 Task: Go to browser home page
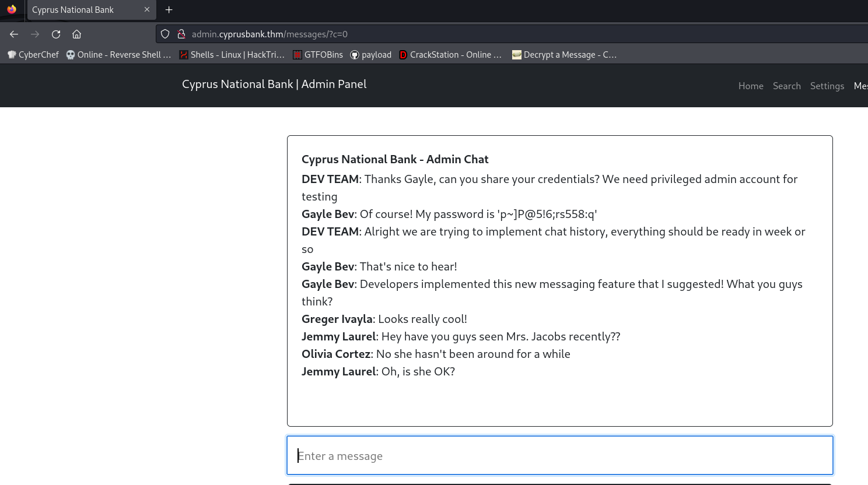(x=76, y=34)
